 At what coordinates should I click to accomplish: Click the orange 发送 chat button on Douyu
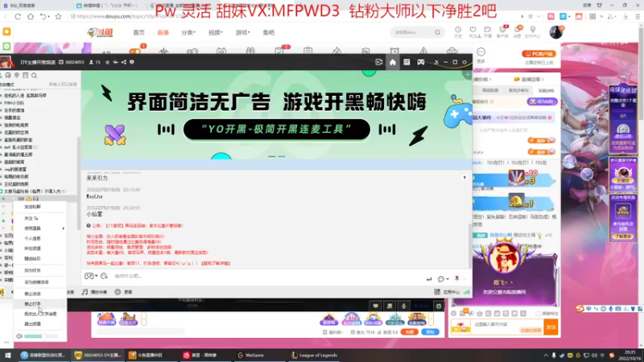coord(551,327)
